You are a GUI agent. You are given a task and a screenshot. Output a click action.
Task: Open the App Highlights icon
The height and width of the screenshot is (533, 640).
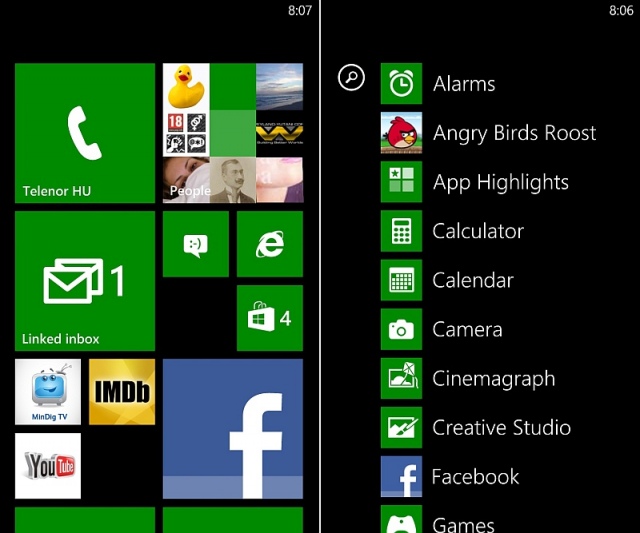pos(401,182)
